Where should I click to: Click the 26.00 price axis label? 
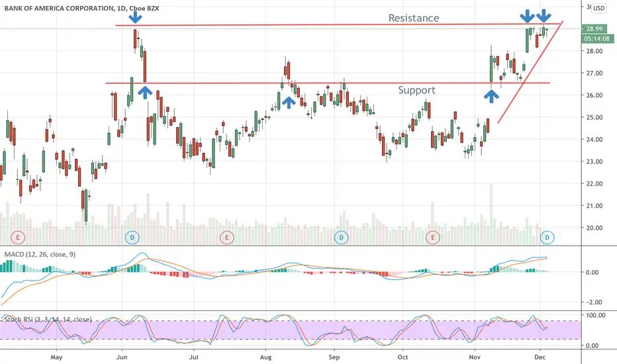click(594, 95)
